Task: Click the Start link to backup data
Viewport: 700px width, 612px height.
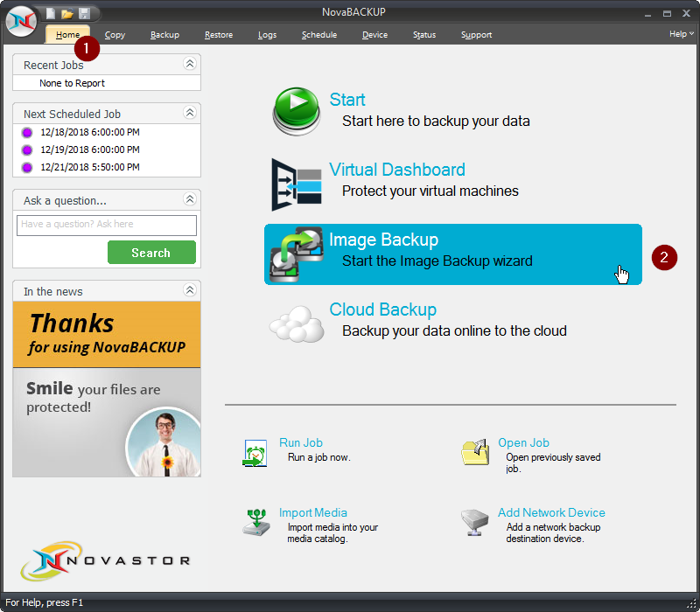Action: (347, 100)
